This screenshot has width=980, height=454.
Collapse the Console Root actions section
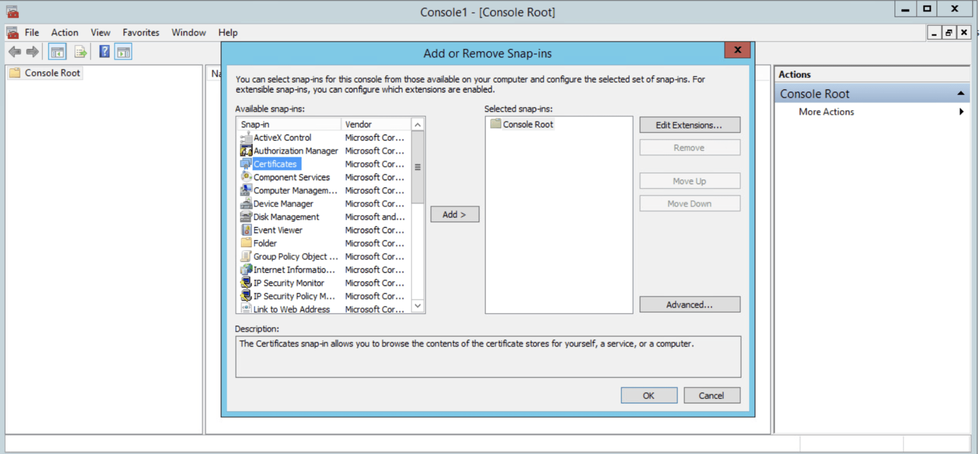click(x=960, y=93)
